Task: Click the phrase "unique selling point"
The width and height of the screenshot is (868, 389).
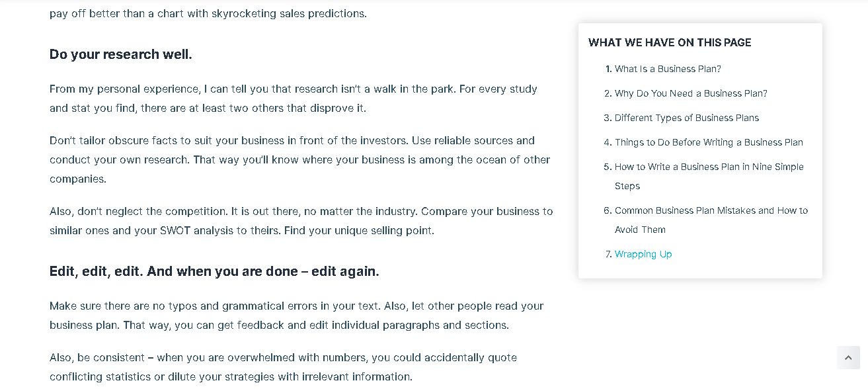Action: (386, 230)
